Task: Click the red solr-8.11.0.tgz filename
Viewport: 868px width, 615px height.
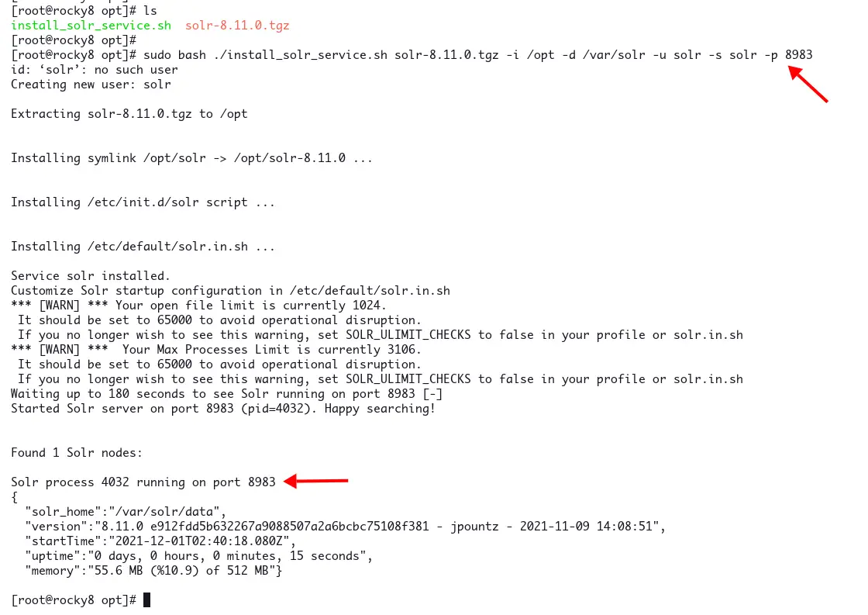Action: point(237,26)
